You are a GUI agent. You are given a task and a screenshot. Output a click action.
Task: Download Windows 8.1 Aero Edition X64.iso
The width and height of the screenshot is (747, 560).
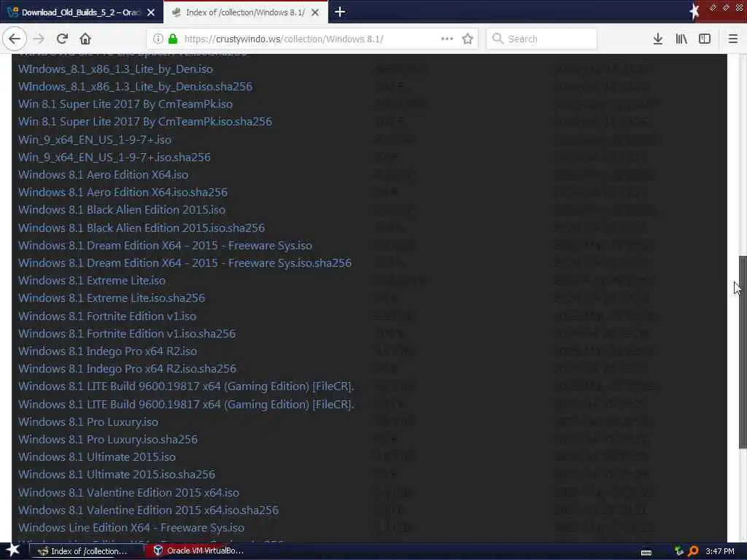click(x=103, y=175)
